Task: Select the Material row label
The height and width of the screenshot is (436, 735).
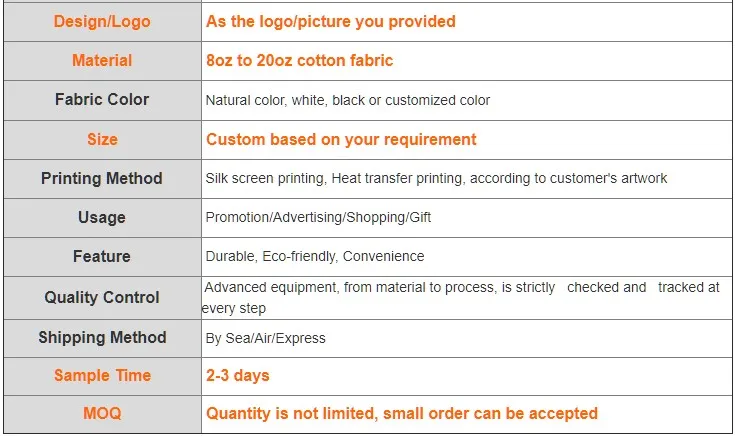Action: 102,60
